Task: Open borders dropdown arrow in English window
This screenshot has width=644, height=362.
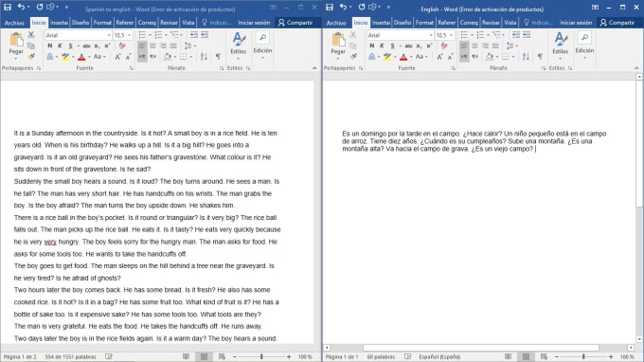Action: pos(513,57)
